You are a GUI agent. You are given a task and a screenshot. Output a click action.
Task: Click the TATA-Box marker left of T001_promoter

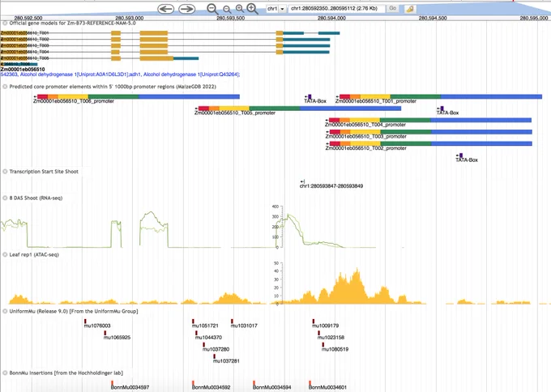(310, 96)
